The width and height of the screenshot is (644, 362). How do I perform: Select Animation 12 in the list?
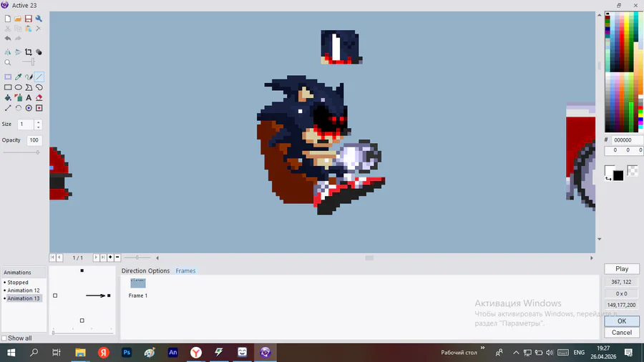pyautogui.click(x=24, y=290)
